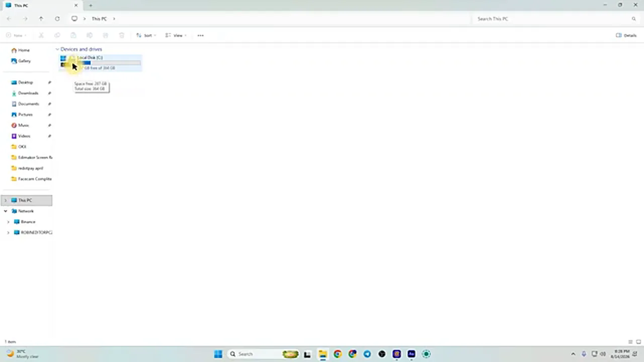
Task: Go back with the Back arrow
Action: pos(9,19)
